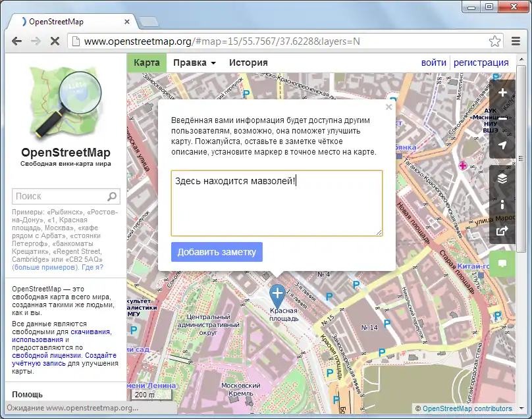Screen dimensions: 532x419
Task: Open the share map panel
Action: click(x=502, y=230)
